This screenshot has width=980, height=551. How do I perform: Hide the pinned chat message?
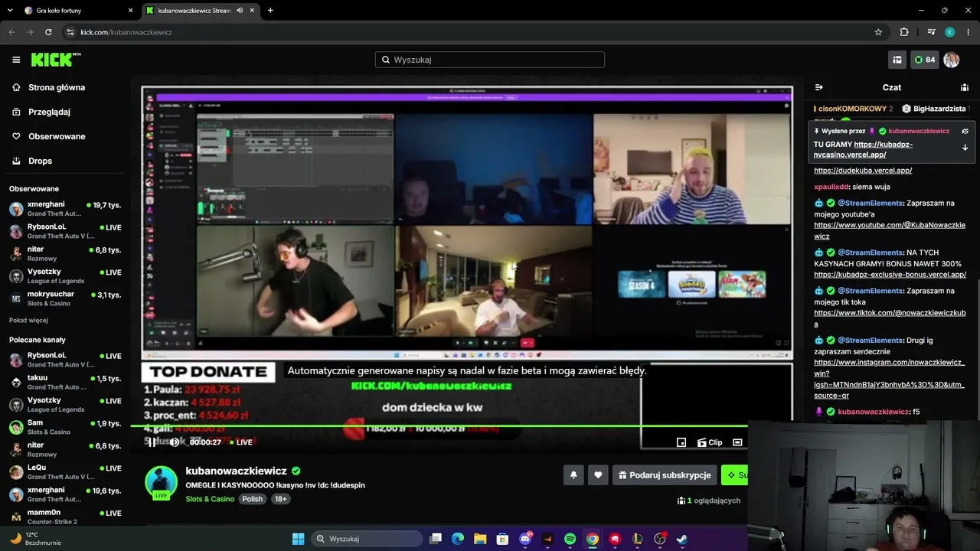coord(965,131)
